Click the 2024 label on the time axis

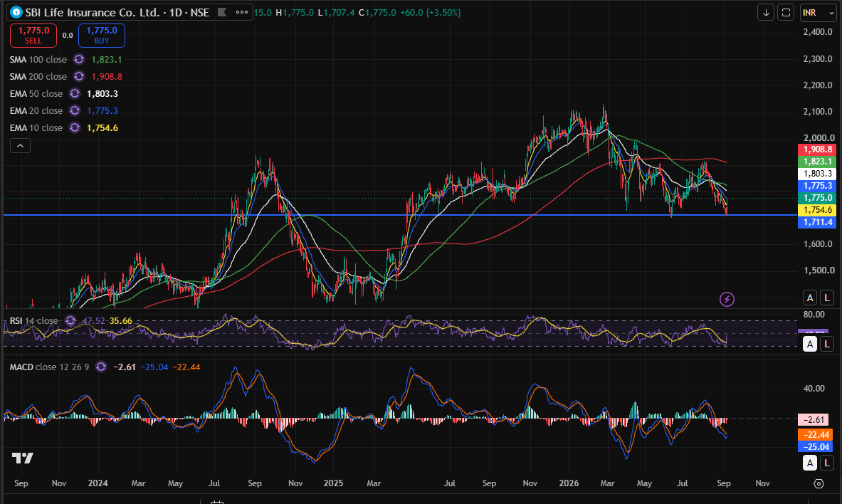(98, 483)
